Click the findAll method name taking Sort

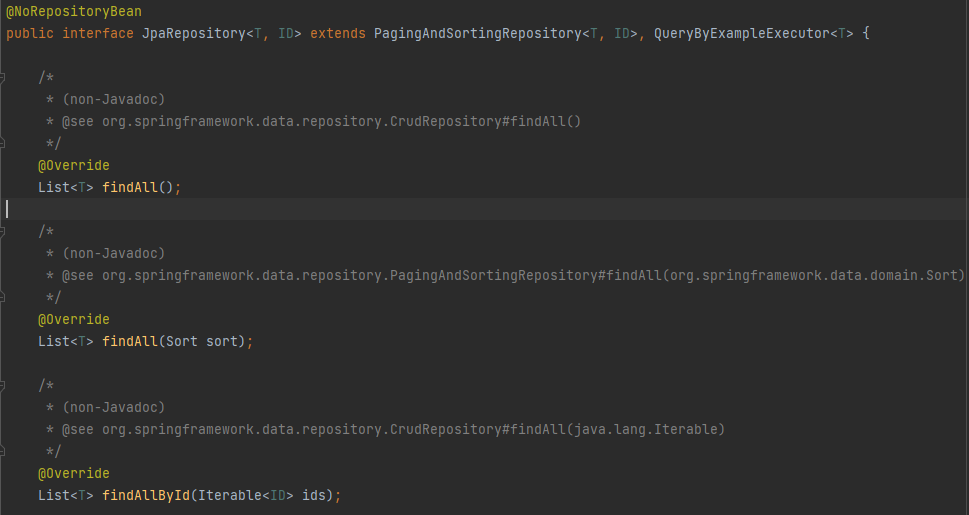pyautogui.click(x=130, y=341)
